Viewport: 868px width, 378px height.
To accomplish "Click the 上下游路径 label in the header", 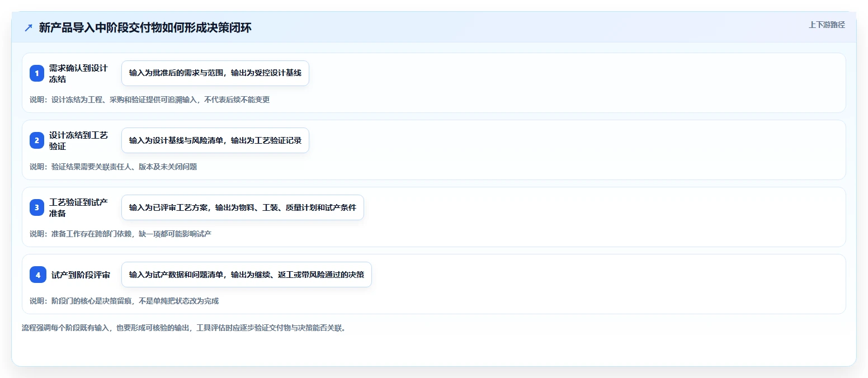I will click(x=827, y=25).
